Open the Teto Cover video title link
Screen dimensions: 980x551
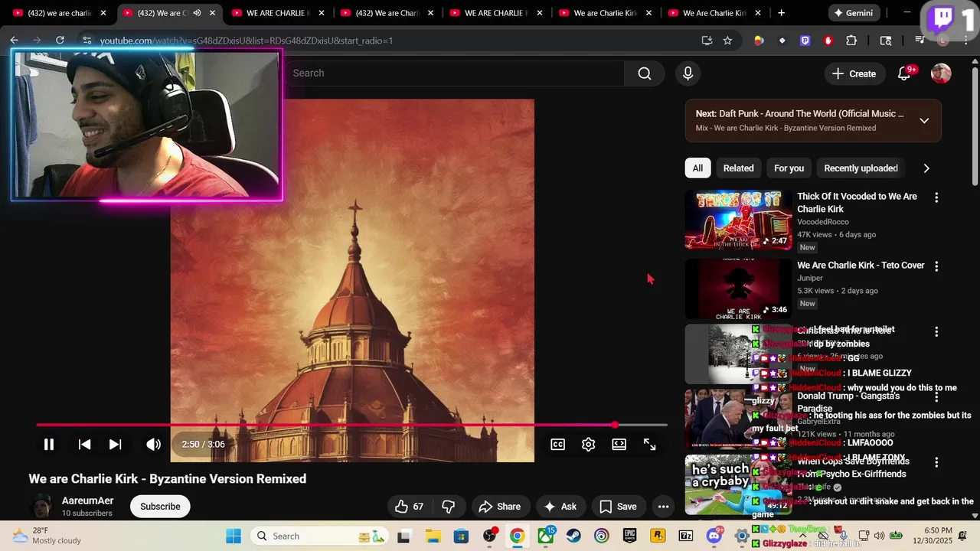861,266
